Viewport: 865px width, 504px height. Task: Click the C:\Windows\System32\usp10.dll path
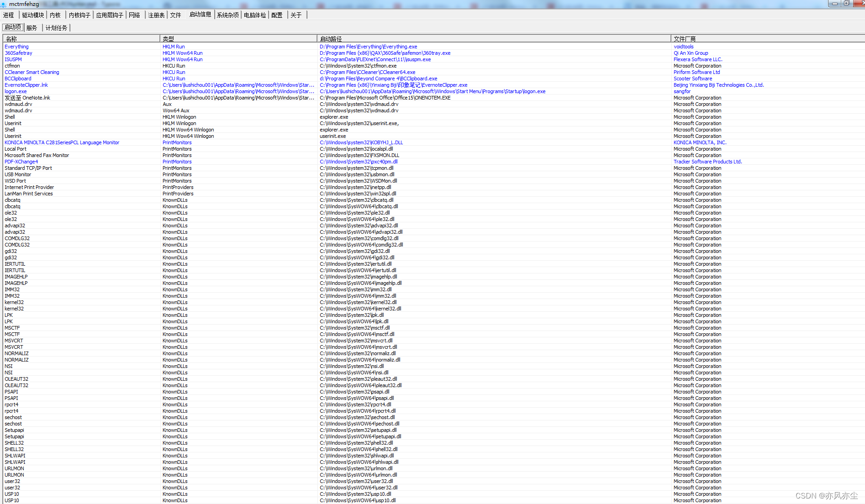pos(355,494)
